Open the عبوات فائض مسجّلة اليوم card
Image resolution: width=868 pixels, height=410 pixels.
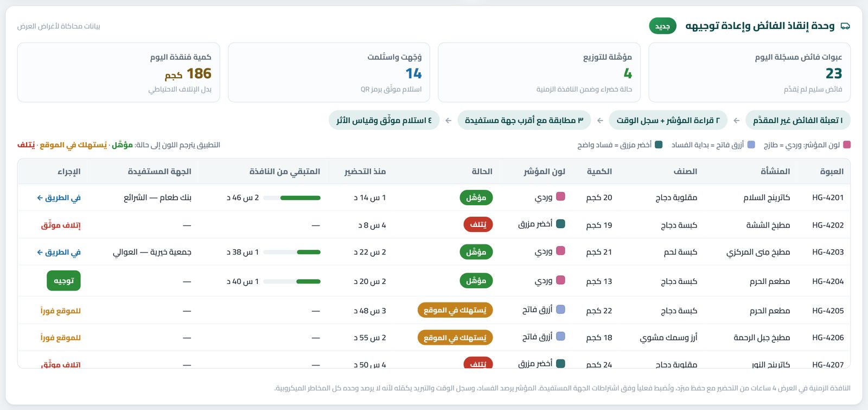(x=749, y=72)
